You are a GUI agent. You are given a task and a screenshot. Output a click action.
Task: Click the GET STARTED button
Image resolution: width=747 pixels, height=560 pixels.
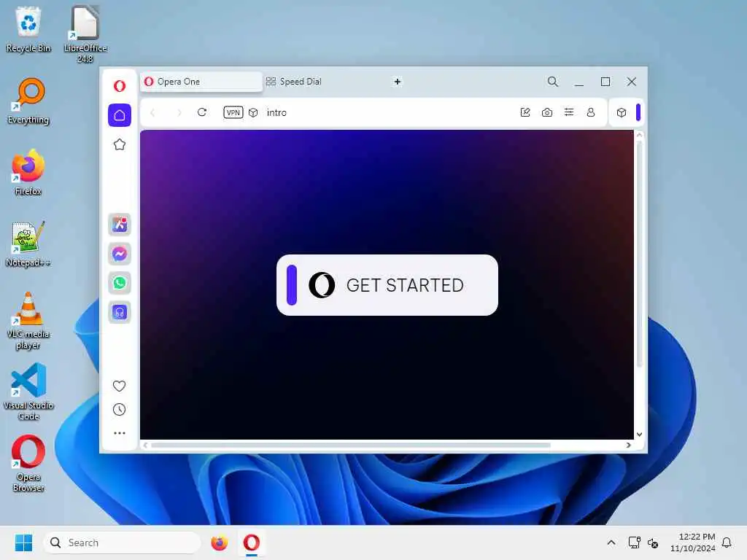(387, 285)
